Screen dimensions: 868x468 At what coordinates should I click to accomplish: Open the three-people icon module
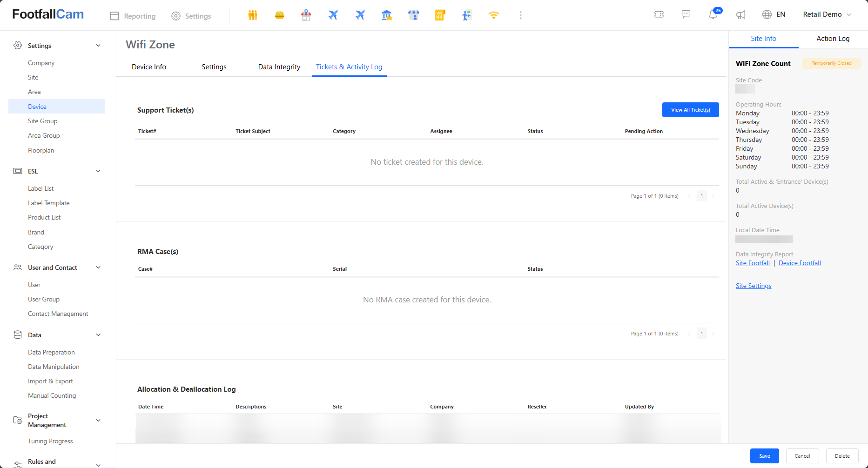(253, 15)
